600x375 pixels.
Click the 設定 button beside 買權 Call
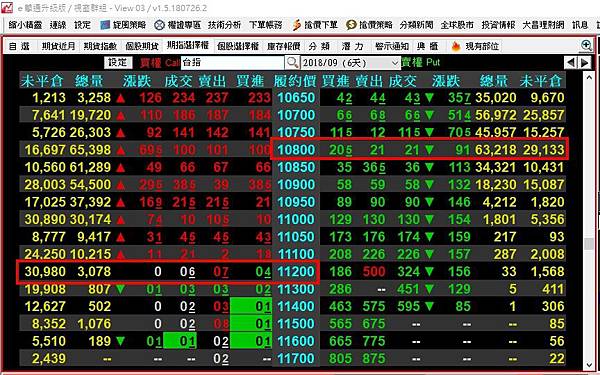117,62
